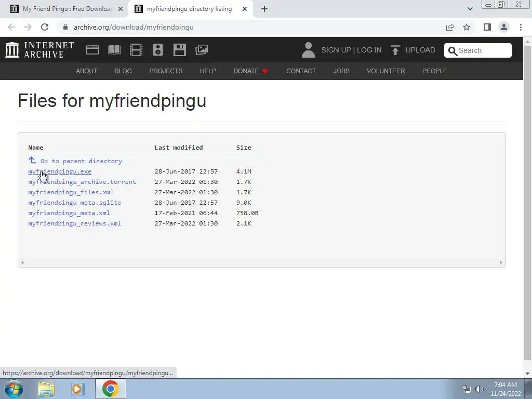
Task: Open the tab search dropdown chevron
Action: click(x=470, y=9)
